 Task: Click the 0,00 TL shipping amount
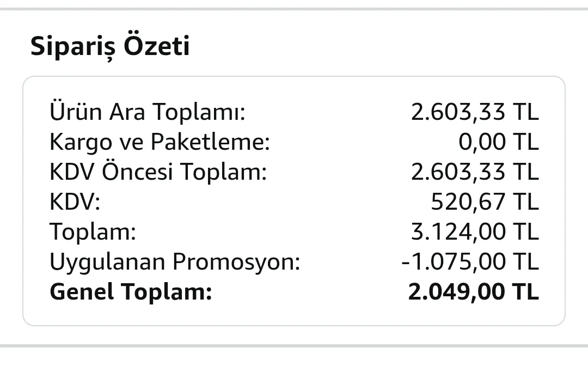tap(498, 143)
